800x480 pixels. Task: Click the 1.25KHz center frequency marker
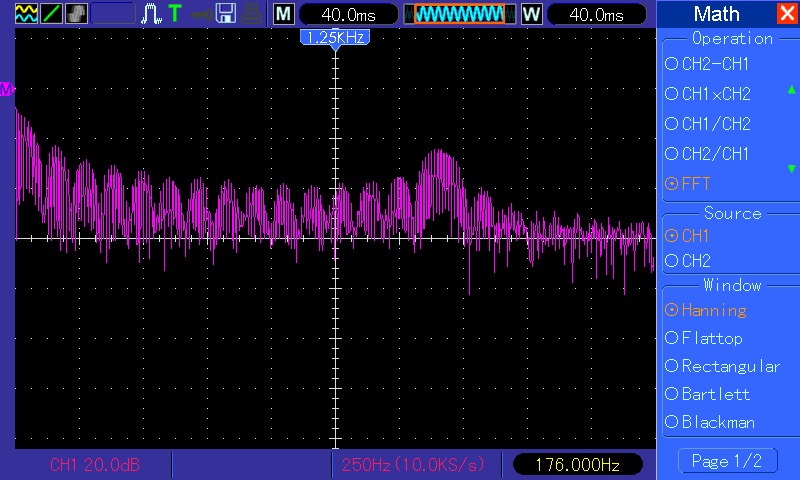coord(335,38)
